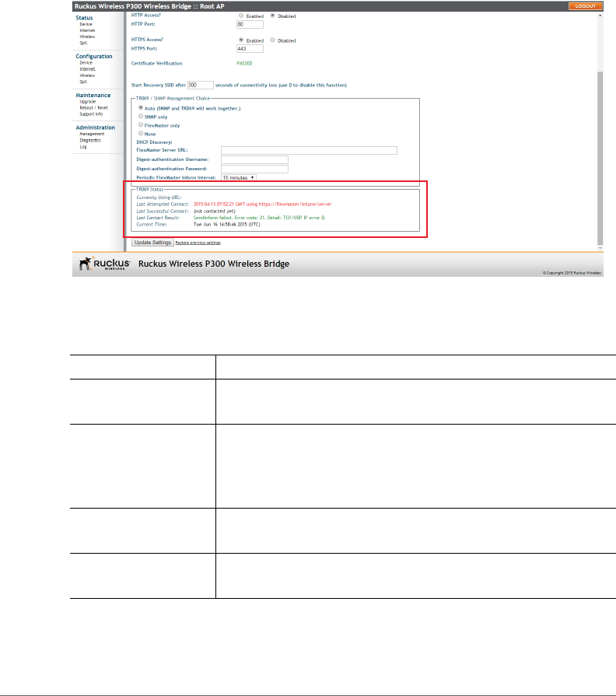The image size is (616, 696).
Task: Click Restore previous settings link
Action: coord(198,243)
